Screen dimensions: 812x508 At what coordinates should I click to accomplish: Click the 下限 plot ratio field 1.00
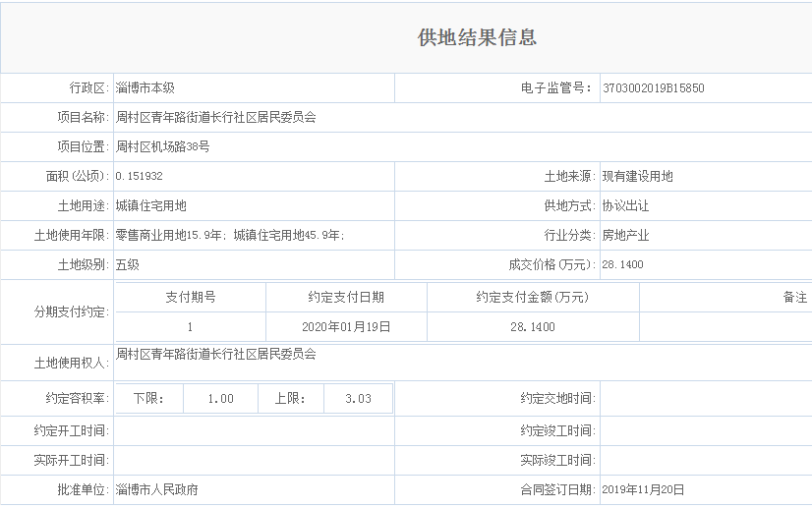[x=221, y=398]
